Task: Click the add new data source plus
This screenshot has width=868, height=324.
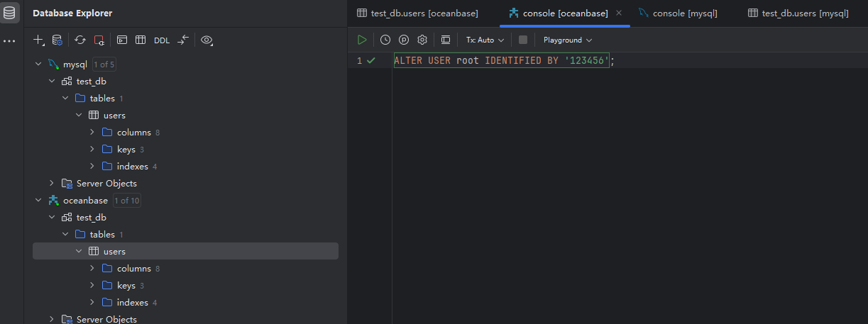Action: [39, 40]
